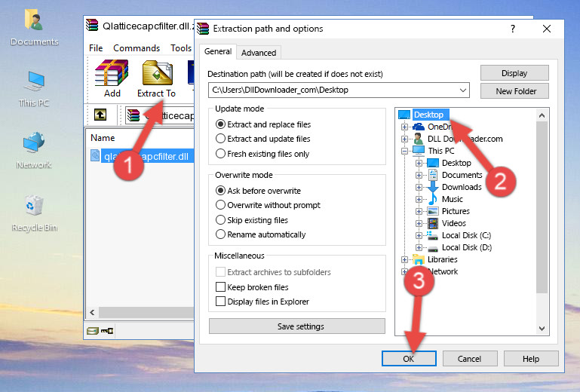Click the New Folder button
This screenshot has height=392, width=580.
[514, 91]
